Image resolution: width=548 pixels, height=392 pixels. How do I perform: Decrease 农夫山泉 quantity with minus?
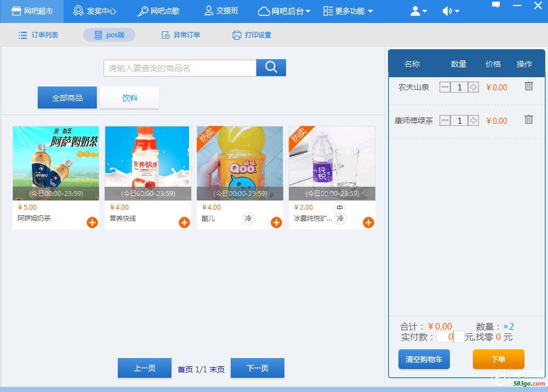coord(445,87)
